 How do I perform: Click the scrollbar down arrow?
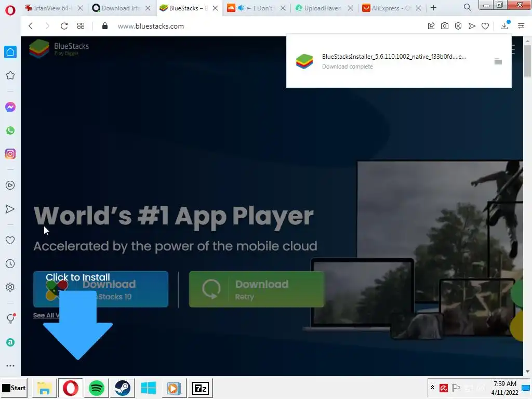point(528,371)
